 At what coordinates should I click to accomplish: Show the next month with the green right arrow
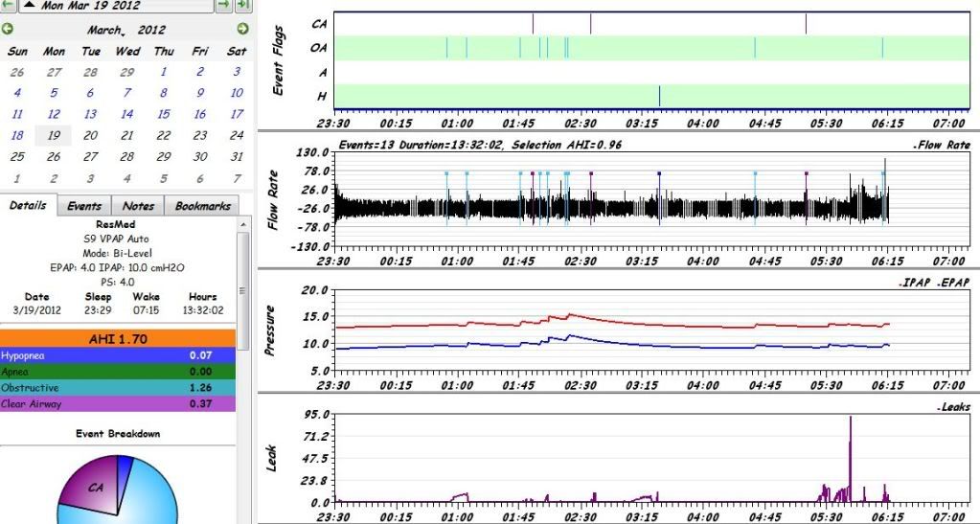pos(242,29)
